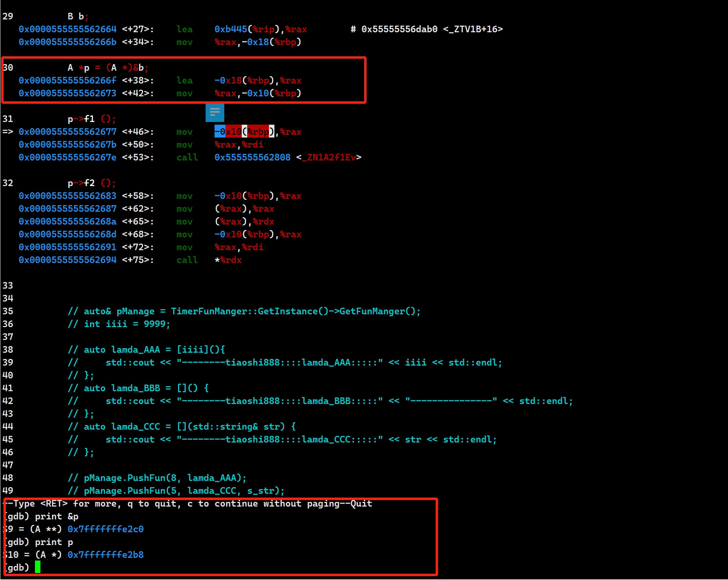This screenshot has width=728, height=580.
Task: Click source line 'p->f2 ();'
Action: tap(92, 183)
